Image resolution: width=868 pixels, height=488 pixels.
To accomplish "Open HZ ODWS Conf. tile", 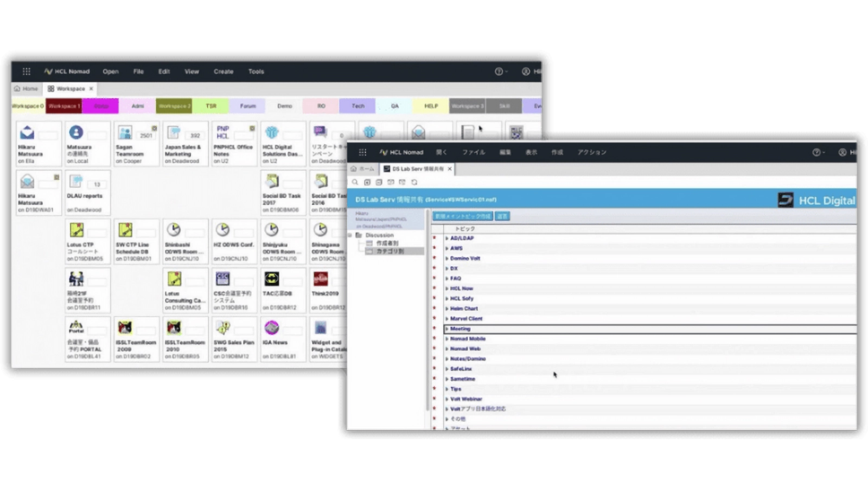I will [x=234, y=242].
